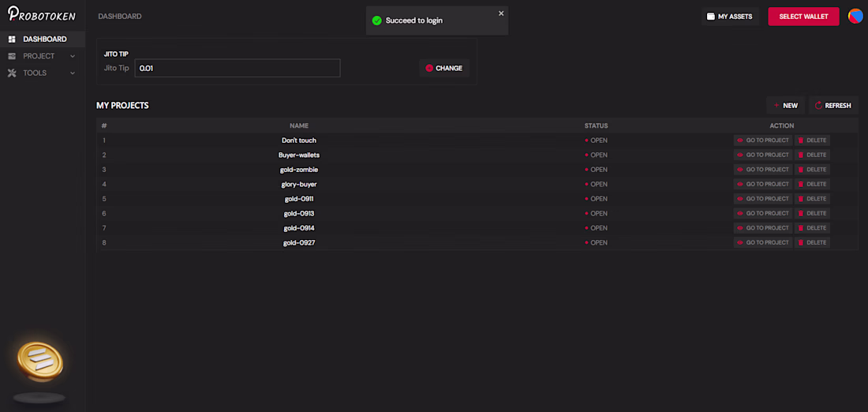868x412 pixels.
Task: Focus the Jito Tip input field
Action: (238, 68)
